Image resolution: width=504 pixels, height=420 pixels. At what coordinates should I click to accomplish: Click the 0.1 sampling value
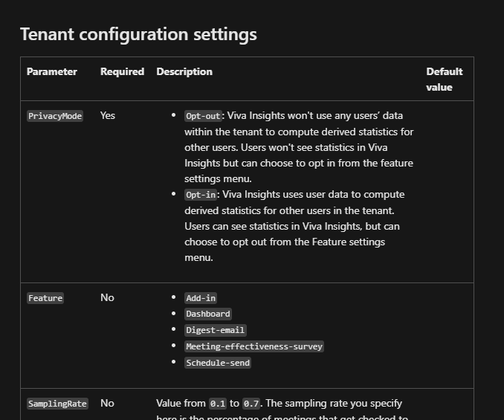(218, 404)
